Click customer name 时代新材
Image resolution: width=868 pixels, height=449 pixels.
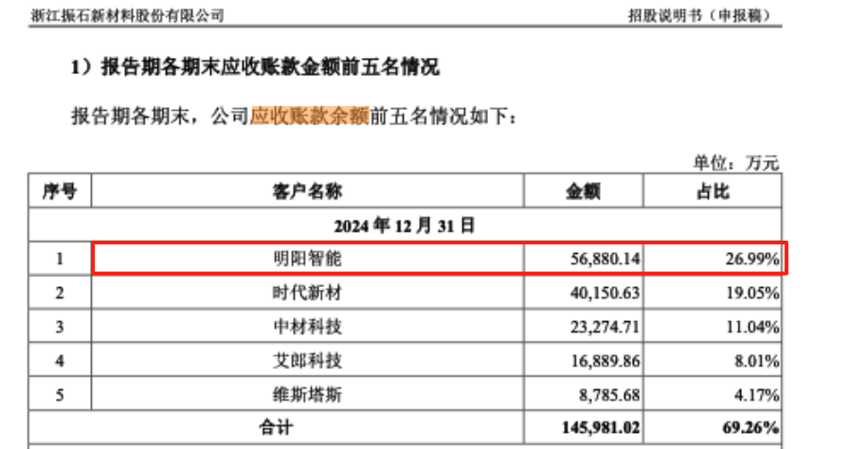[307, 293]
